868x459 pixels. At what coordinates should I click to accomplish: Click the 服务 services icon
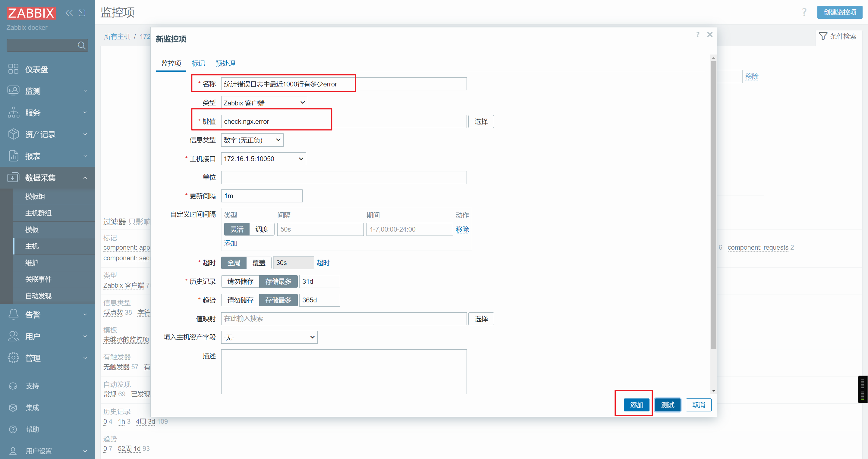14,112
